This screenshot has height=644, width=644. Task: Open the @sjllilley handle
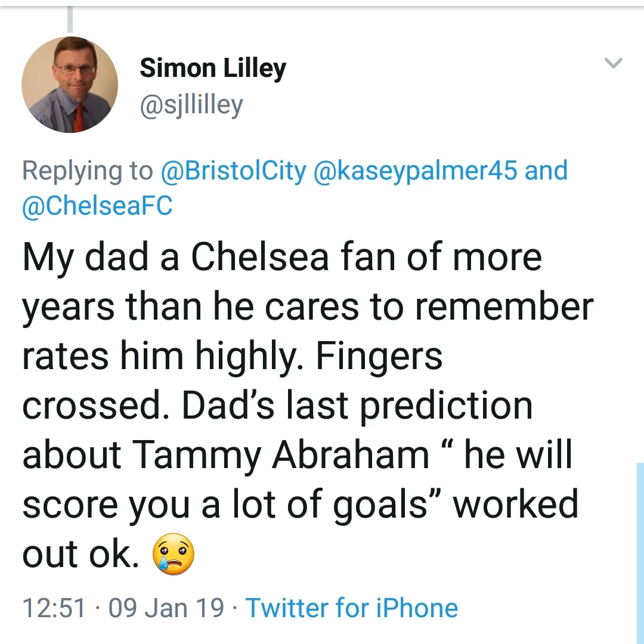(191, 105)
